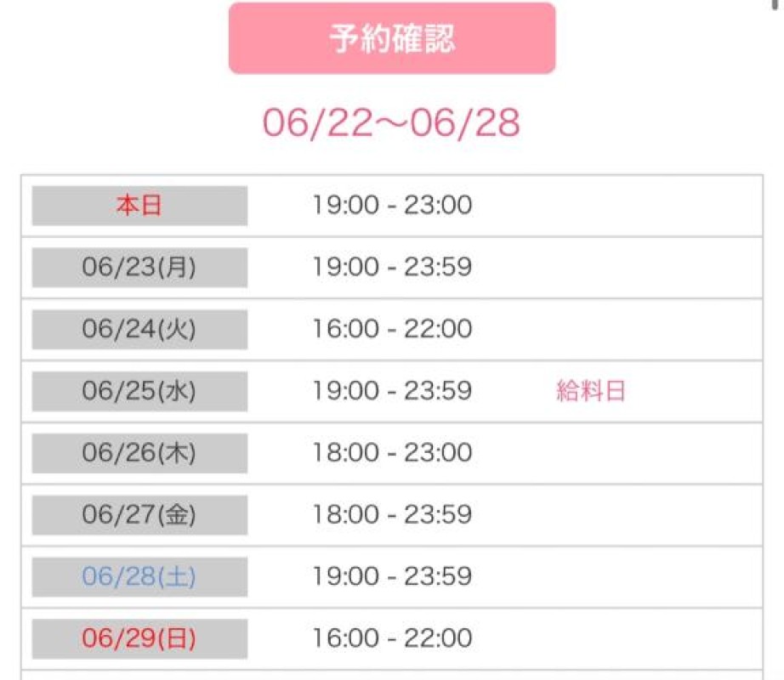Click the 06/22～06/28 date range heading

(x=391, y=123)
